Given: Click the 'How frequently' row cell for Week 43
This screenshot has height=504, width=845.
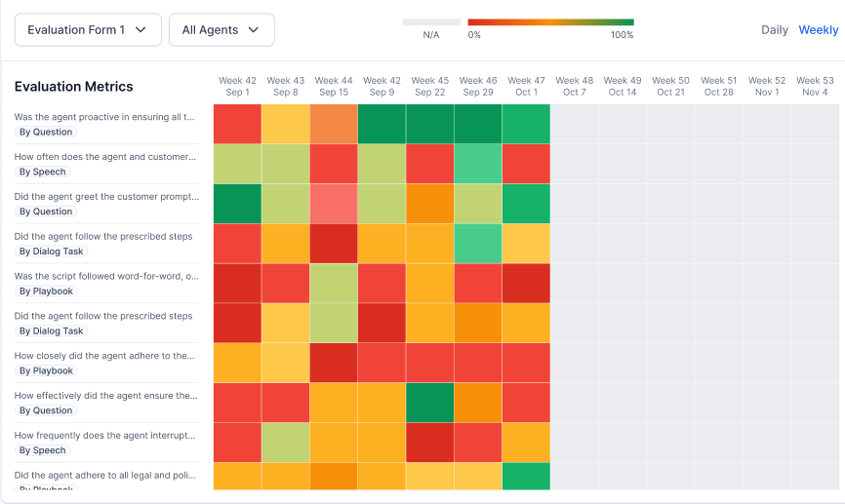Looking at the screenshot, I should (x=285, y=443).
